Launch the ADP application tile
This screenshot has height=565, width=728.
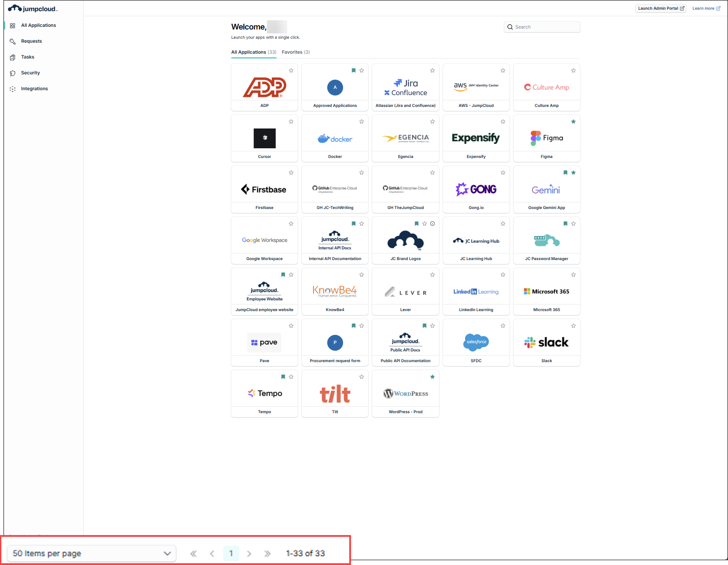click(x=264, y=87)
